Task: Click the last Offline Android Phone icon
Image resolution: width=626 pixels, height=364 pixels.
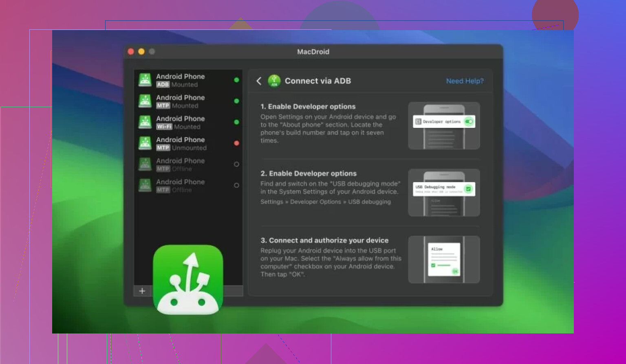Action: 145,186
